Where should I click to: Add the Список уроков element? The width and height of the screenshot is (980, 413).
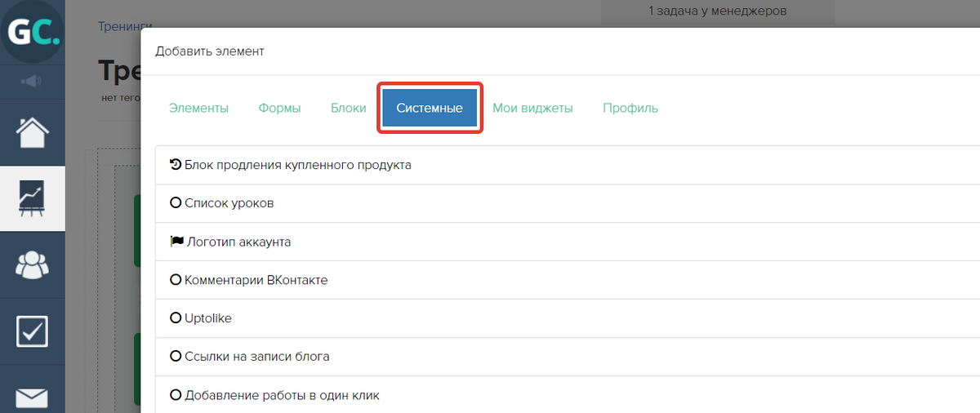229,203
